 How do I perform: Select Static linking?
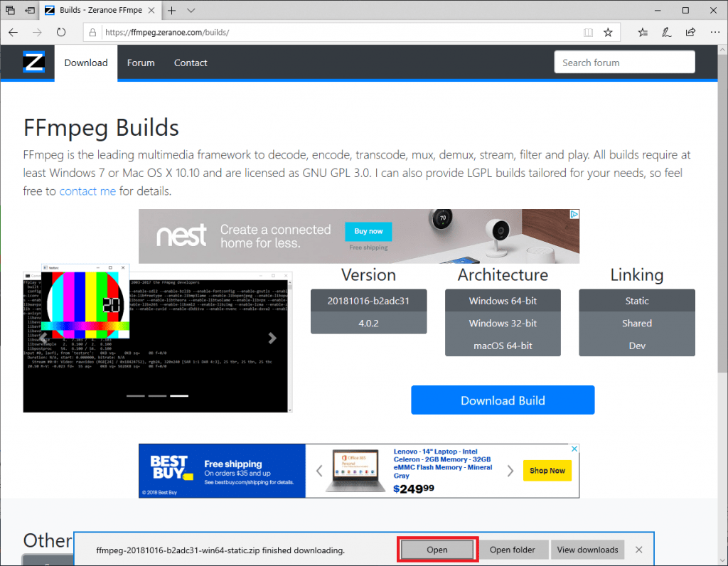pyautogui.click(x=637, y=301)
